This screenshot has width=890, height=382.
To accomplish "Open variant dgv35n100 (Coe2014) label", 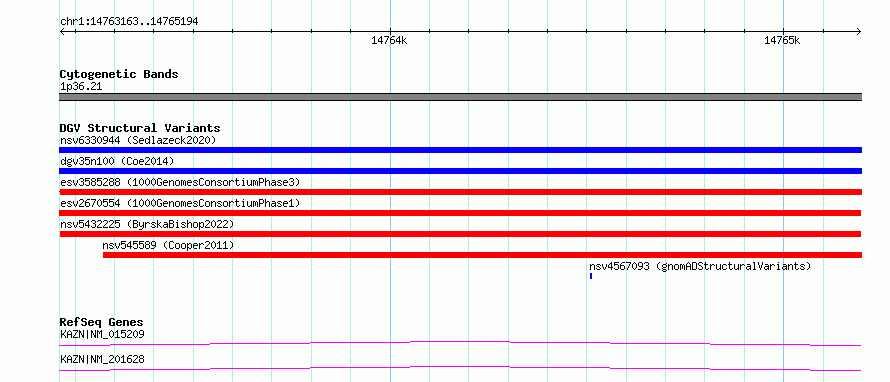I will pyautogui.click(x=117, y=161).
